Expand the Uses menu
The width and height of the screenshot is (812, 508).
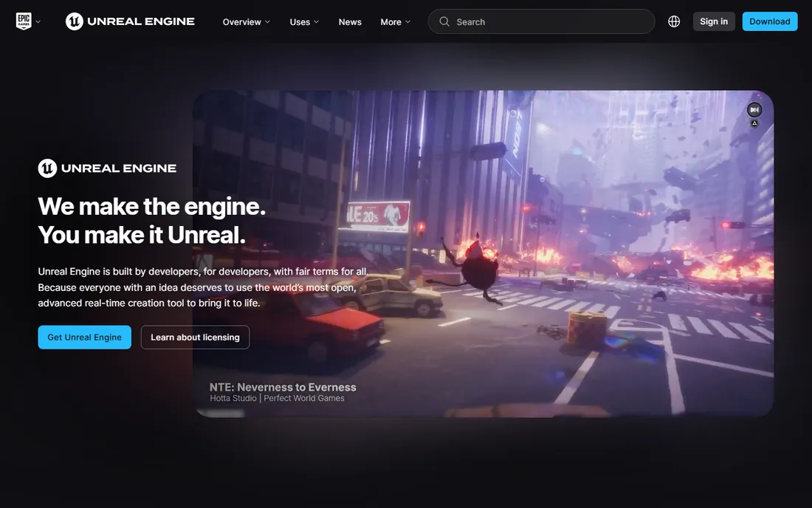304,21
